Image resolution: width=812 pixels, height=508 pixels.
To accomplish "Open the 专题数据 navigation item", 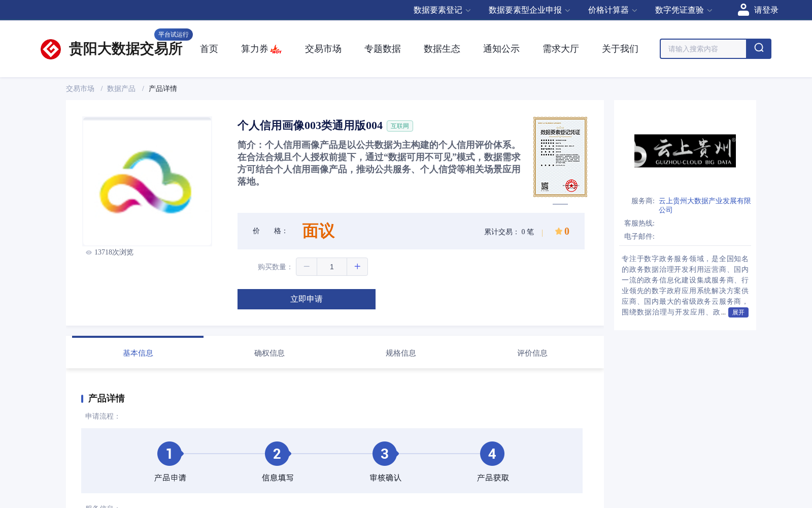I will [x=383, y=49].
